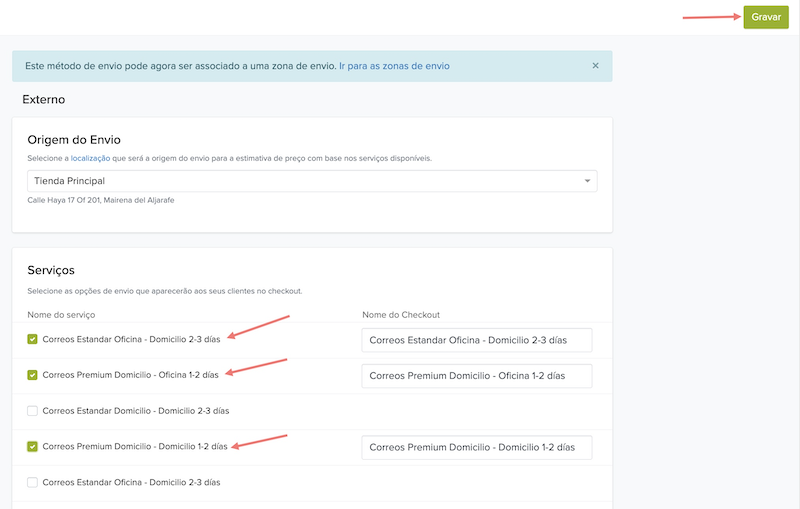This screenshot has height=509, width=800.
Task: Uncheck Correos Premium Domicilio - Domicilio 1-2 días
Action: (32, 446)
